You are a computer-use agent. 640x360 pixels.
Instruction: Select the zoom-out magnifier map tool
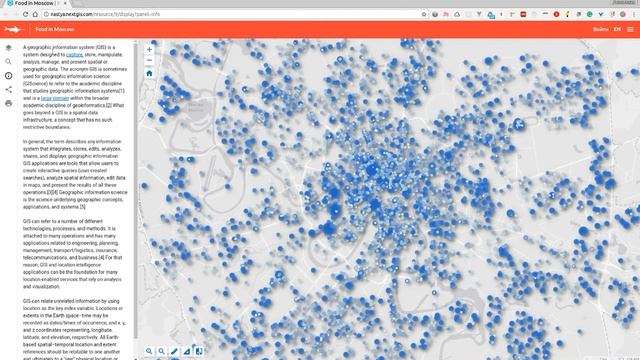coord(162,351)
